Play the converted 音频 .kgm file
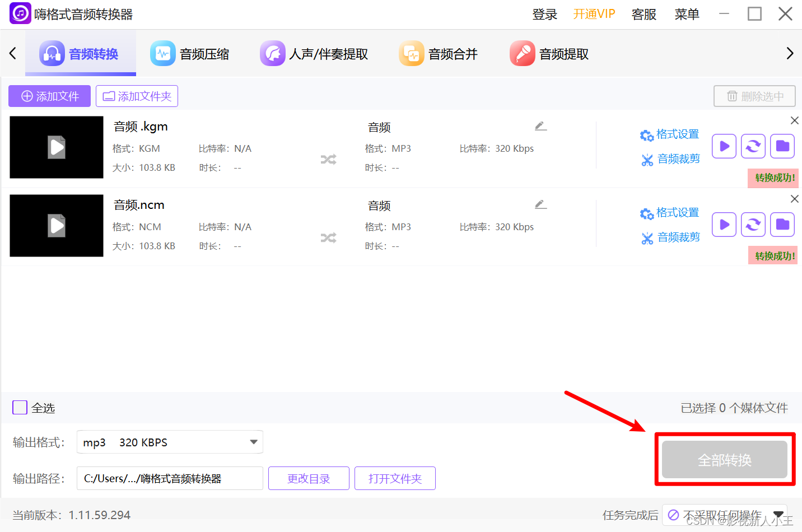Viewport: 802px width, 532px height. pos(724,146)
